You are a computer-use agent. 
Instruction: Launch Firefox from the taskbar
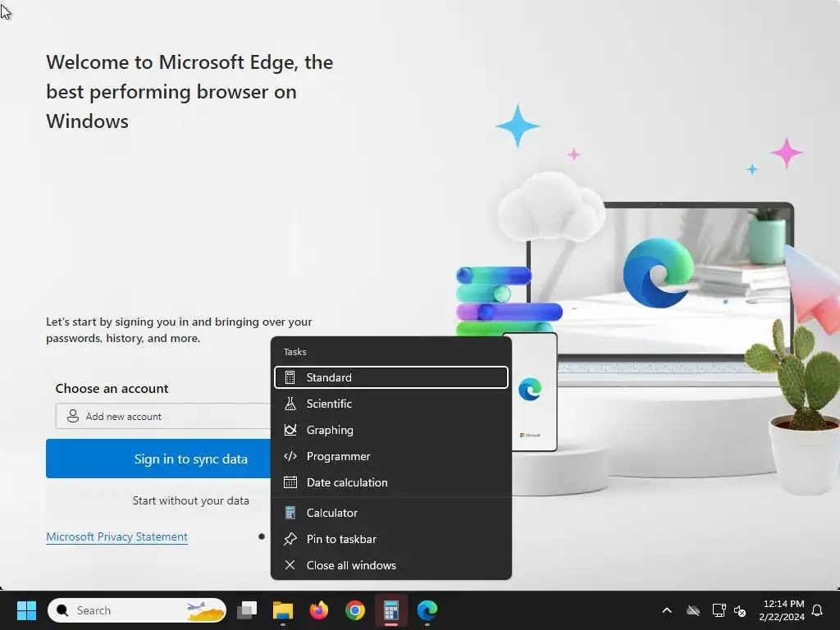[319, 610]
